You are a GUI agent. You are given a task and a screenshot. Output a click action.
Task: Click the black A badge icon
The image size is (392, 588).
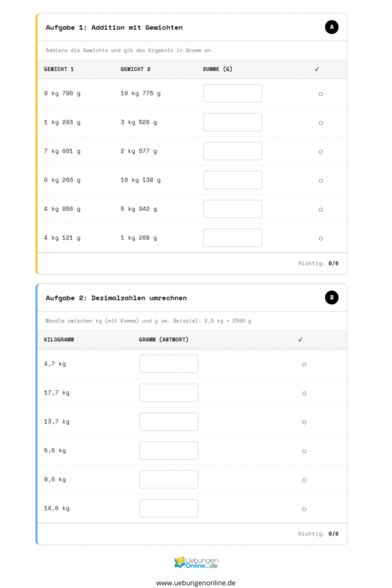332,27
